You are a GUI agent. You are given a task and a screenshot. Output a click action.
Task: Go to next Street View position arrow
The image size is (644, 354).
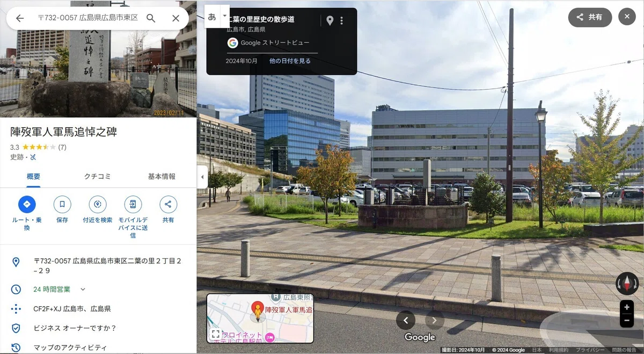pos(435,321)
